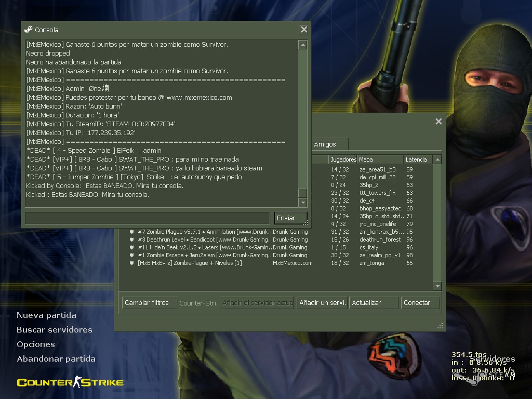Click console line 'Necro ha abandonado la partida'
Image resolution: width=532 pixels, height=399 pixels.
pos(74,62)
